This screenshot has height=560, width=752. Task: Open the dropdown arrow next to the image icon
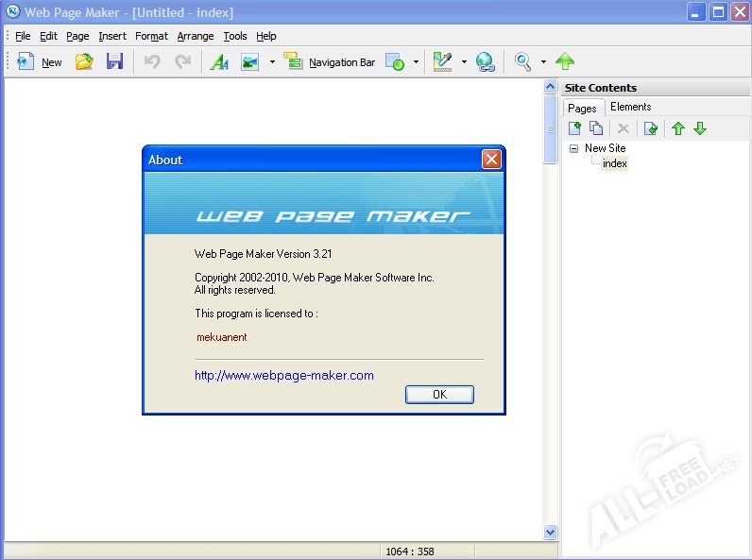(x=272, y=62)
